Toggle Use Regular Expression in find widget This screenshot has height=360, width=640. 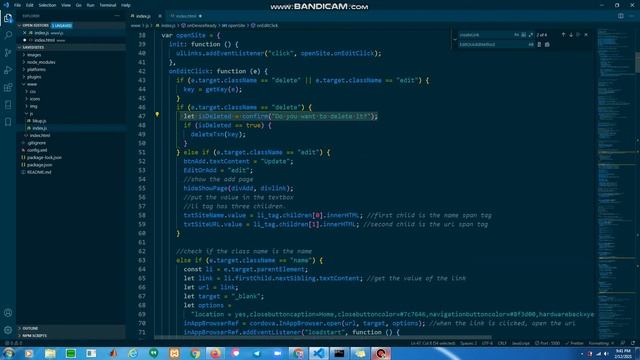point(531,35)
